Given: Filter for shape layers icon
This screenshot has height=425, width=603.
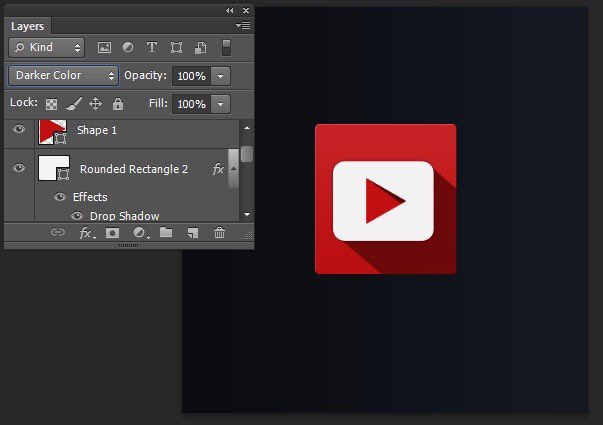Looking at the screenshot, I should click(x=176, y=48).
